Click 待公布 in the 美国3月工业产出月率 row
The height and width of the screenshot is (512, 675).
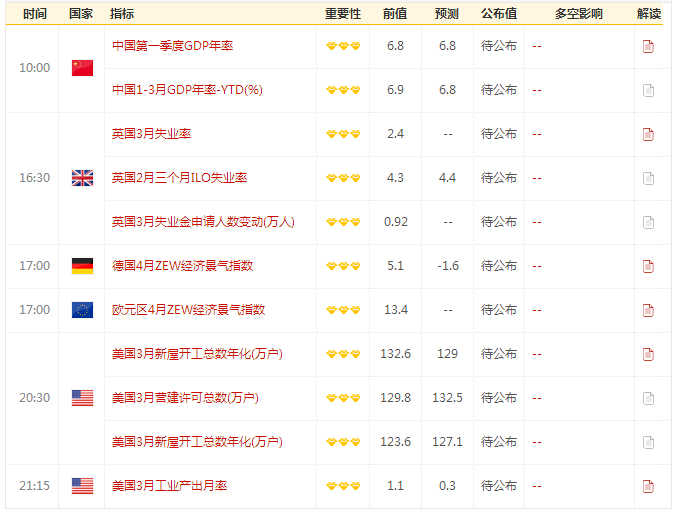[499, 486]
